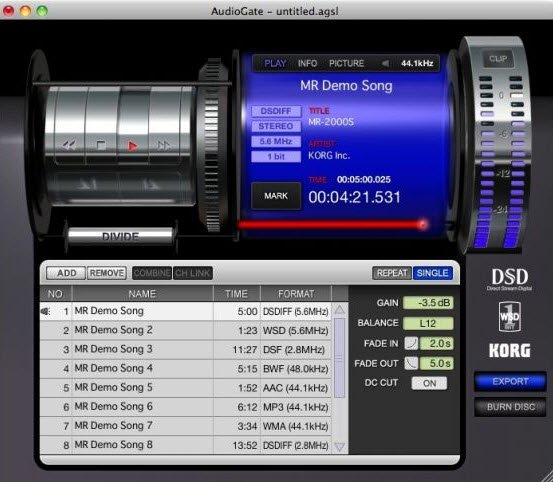Click the NAME column header
The image size is (553, 482).
tap(142, 294)
